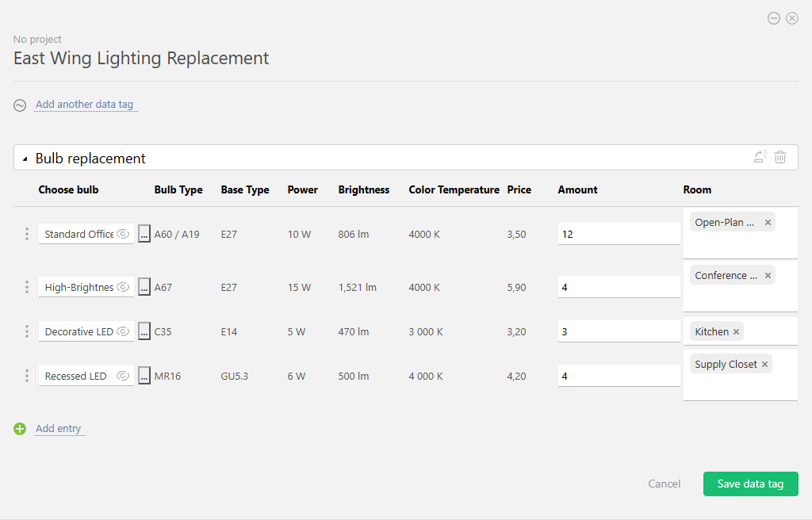
Task: Click the minimize dialog circle icon
Action: pos(774,19)
